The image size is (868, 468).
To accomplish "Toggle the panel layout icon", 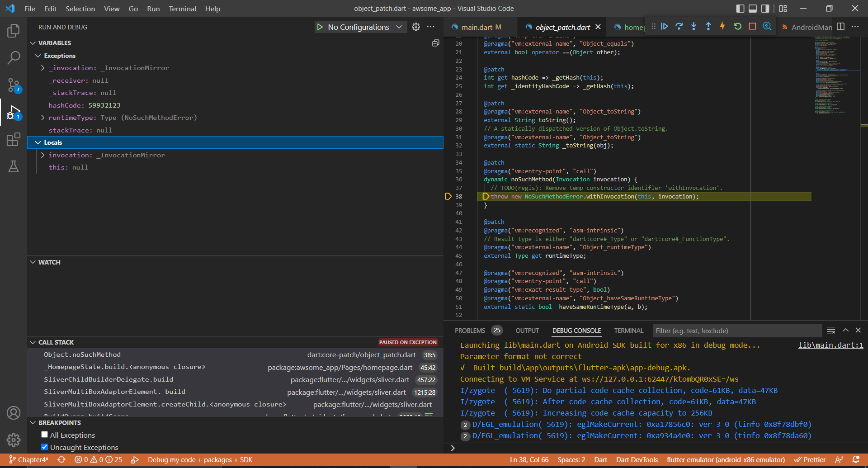I will click(753, 9).
